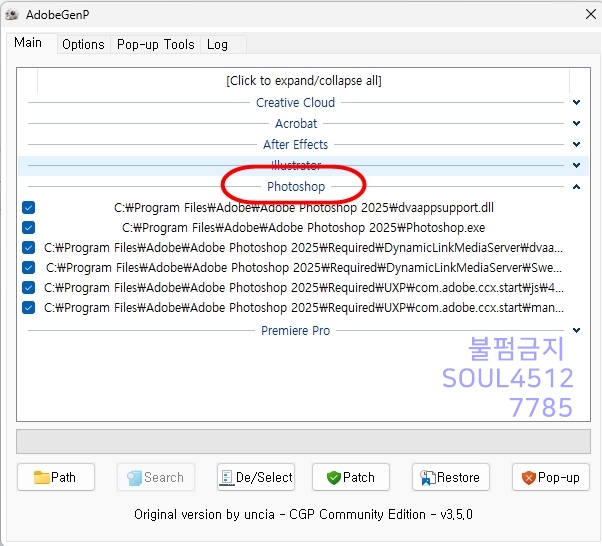Viewport: 602px width, 546px height.
Task: Click the After Effects group header
Action: click(295, 144)
